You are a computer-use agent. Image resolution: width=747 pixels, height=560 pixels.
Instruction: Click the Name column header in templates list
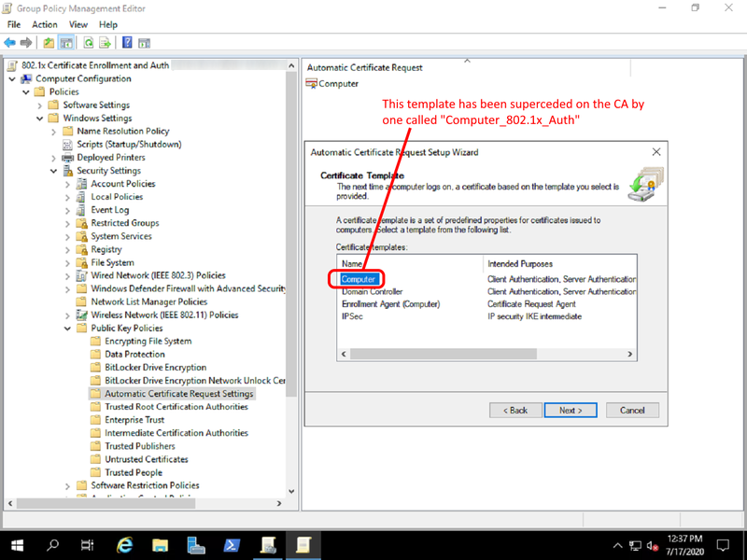pos(410,264)
